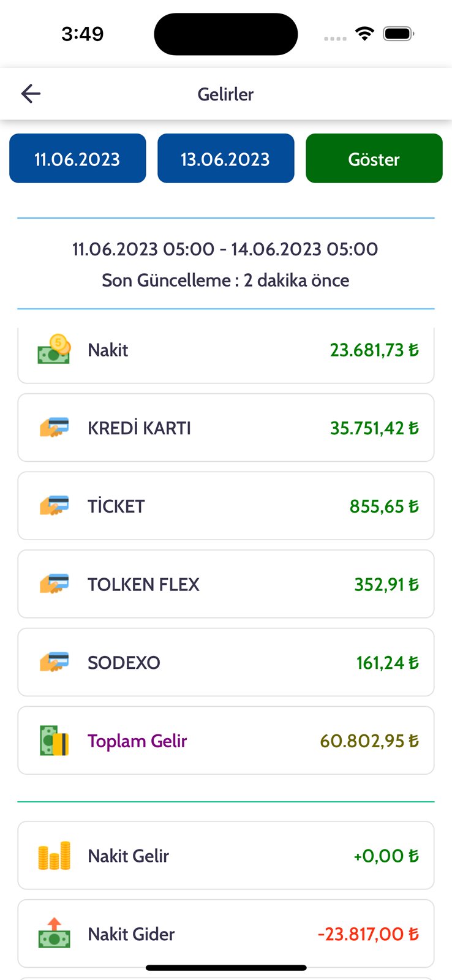Click the Nakit cash icon
452x980 pixels.
pyautogui.click(x=54, y=350)
